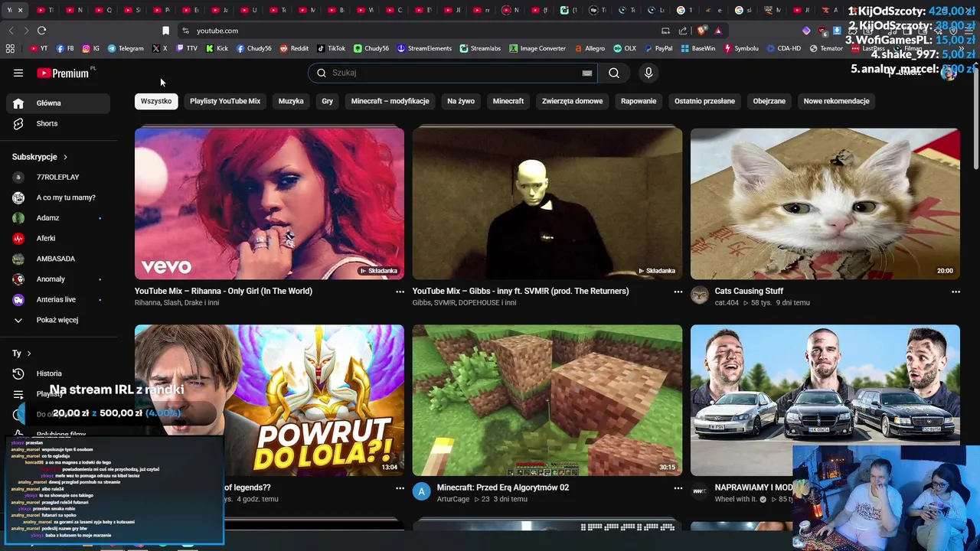The width and height of the screenshot is (980, 551).
Task: Select the Zwierzęta domowe chip
Action: coord(572,101)
